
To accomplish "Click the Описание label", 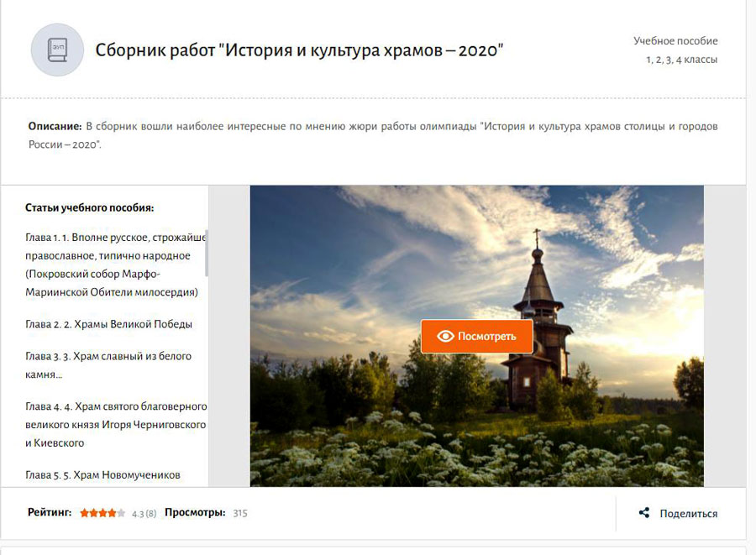I will (55, 126).
